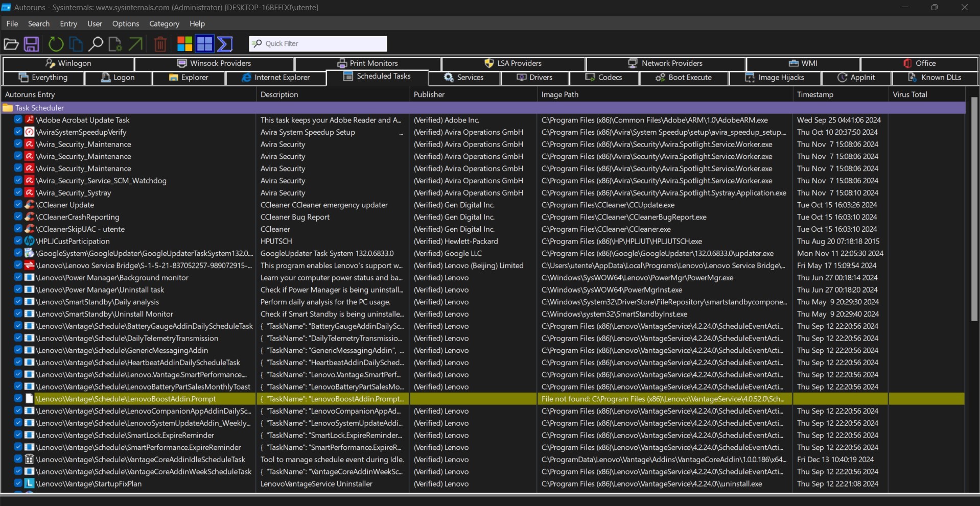
Task: Click the red trash Delete icon
Action: tap(160, 44)
